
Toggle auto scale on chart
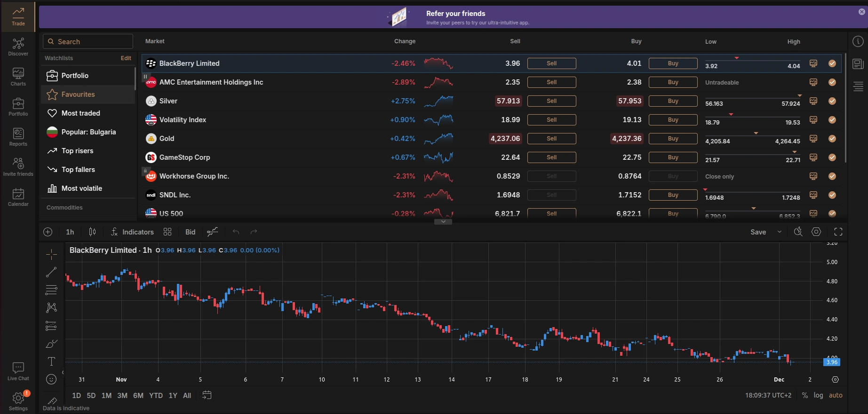pos(836,395)
